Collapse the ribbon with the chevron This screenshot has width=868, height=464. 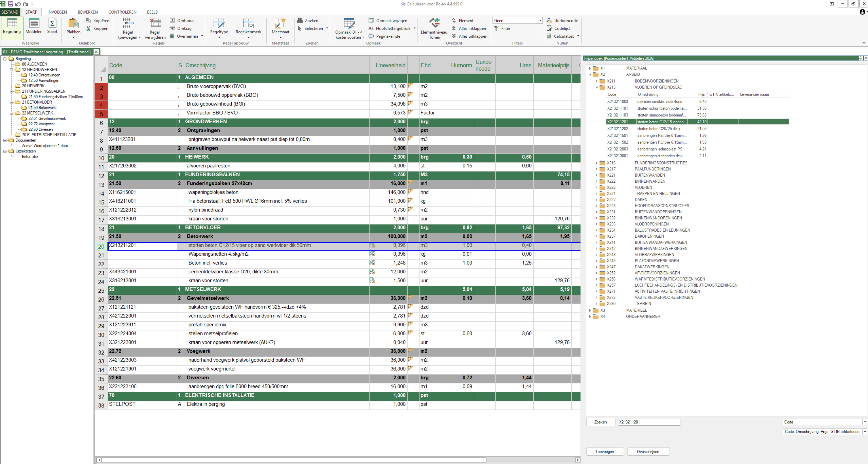864,43
